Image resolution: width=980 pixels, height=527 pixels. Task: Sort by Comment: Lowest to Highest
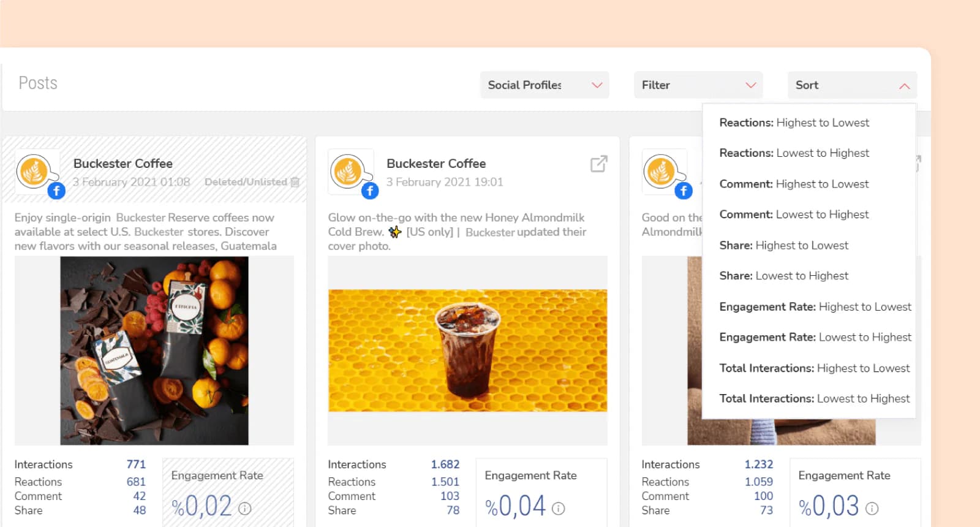click(x=794, y=214)
